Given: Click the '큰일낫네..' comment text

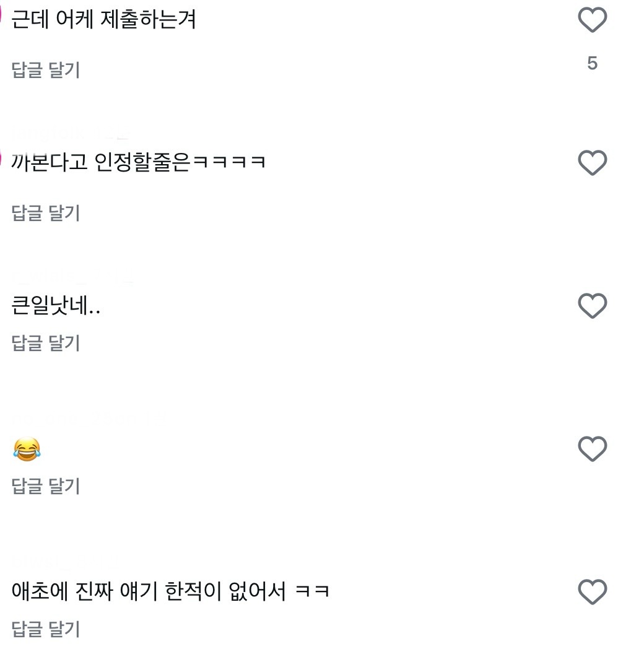Looking at the screenshot, I should [x=56, y=306].
